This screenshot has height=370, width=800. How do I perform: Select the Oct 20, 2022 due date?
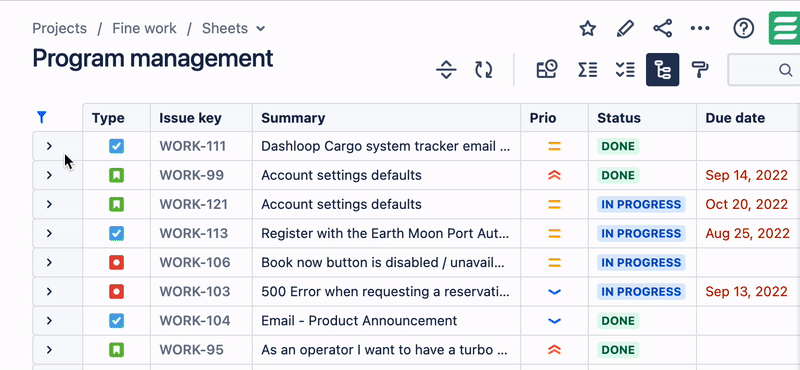[746, 205]
